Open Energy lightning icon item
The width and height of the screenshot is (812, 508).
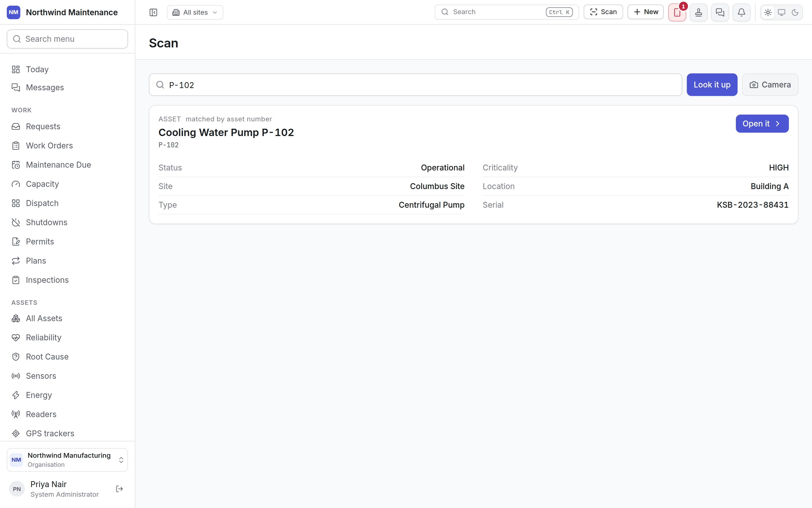(67, 395)
